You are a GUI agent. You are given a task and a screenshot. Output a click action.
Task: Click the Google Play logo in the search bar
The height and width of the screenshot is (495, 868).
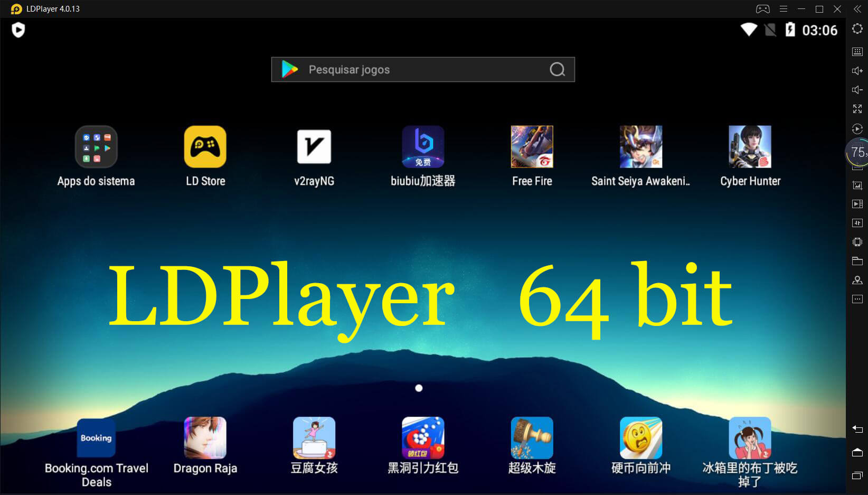[x=290, y=69]
